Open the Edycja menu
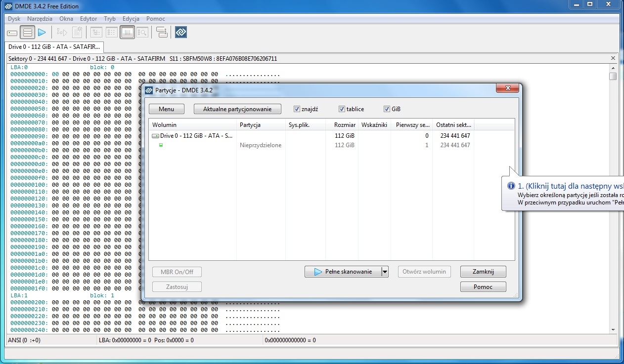Screen dimensions: 624x364 (x=131, y=19)
